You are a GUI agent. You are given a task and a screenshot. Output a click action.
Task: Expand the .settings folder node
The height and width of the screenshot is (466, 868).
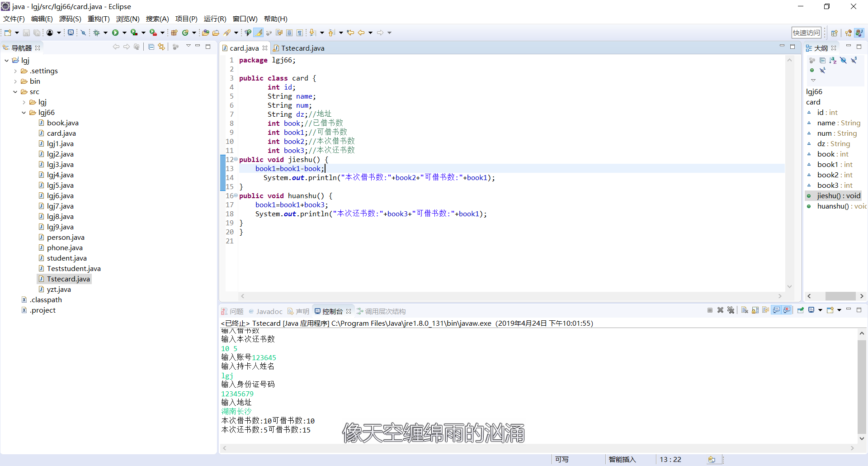tap(15, 71)
